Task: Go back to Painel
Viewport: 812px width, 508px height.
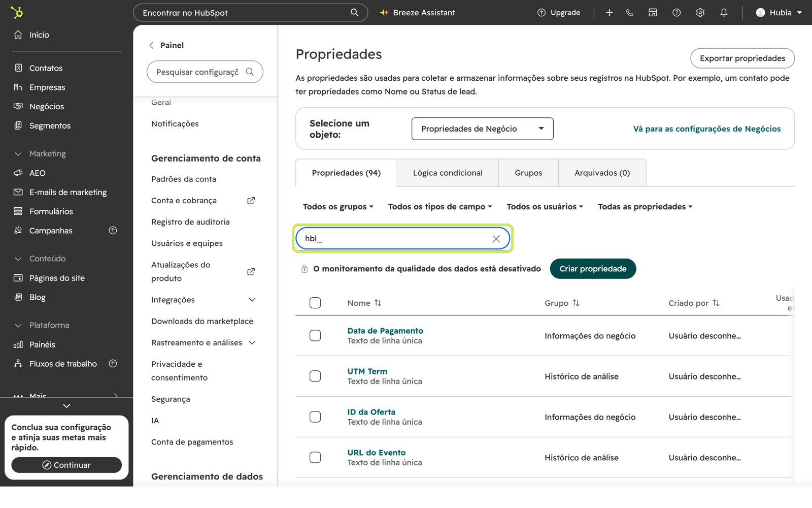Action: tap(166, 45)
